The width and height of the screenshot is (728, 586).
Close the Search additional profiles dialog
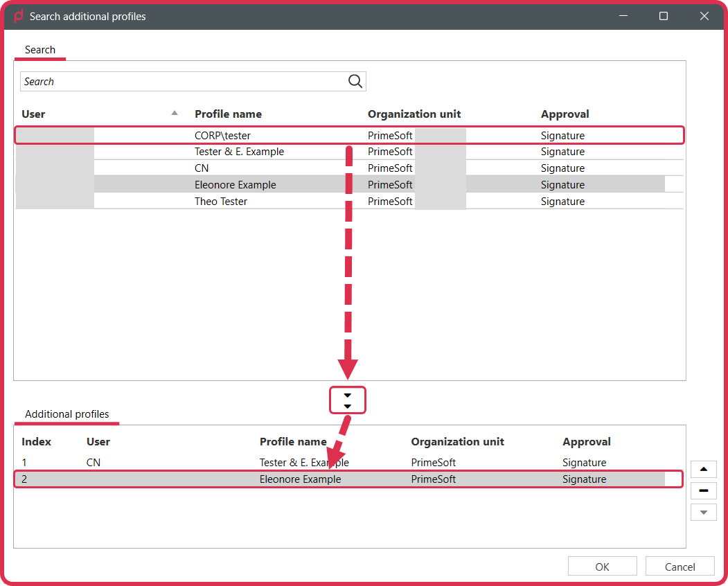pyautogui.click(x=704, y=16)
